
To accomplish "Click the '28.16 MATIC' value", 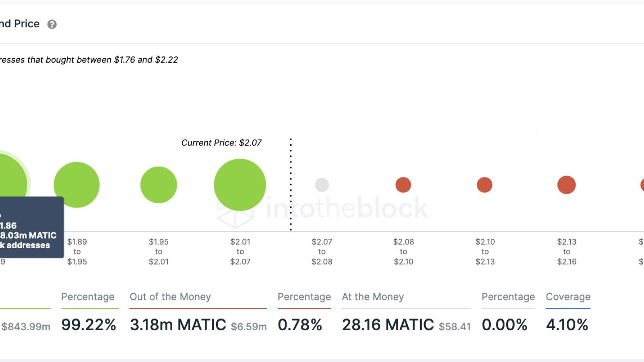I will coord(388,325).
